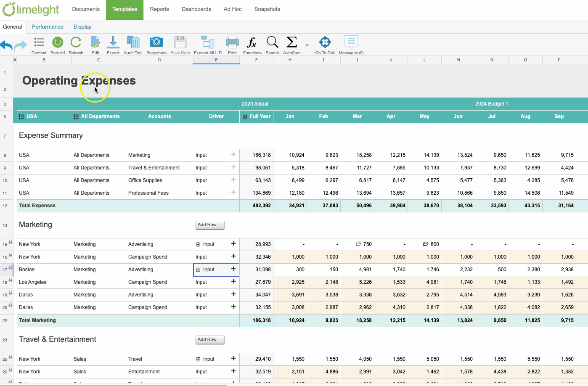Viewport: 588px width, 386px height.
Task: Open the Audit Trail icon
Action: 133,42
